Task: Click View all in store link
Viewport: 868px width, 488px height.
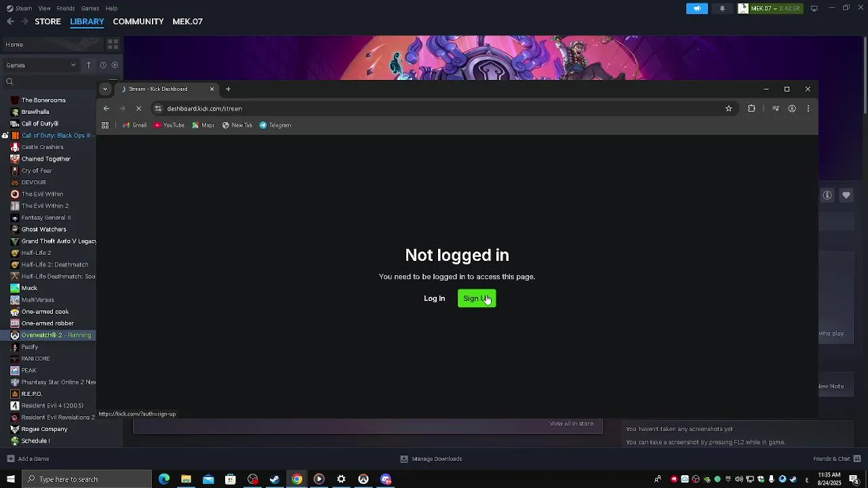Action: [x=571, y=424]
